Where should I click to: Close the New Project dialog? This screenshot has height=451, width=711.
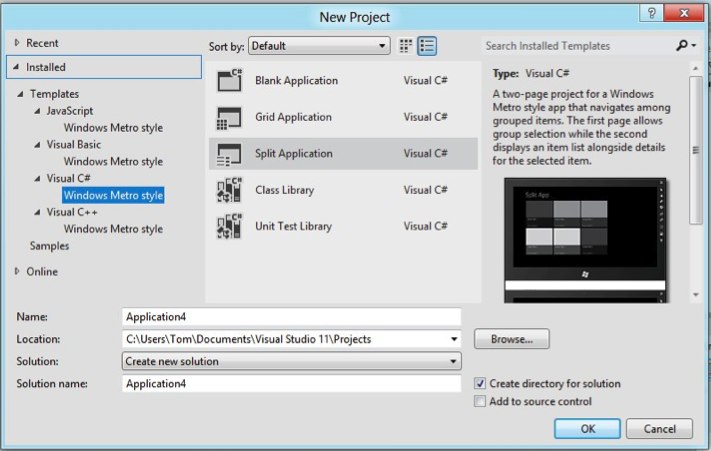click(684, 13)
